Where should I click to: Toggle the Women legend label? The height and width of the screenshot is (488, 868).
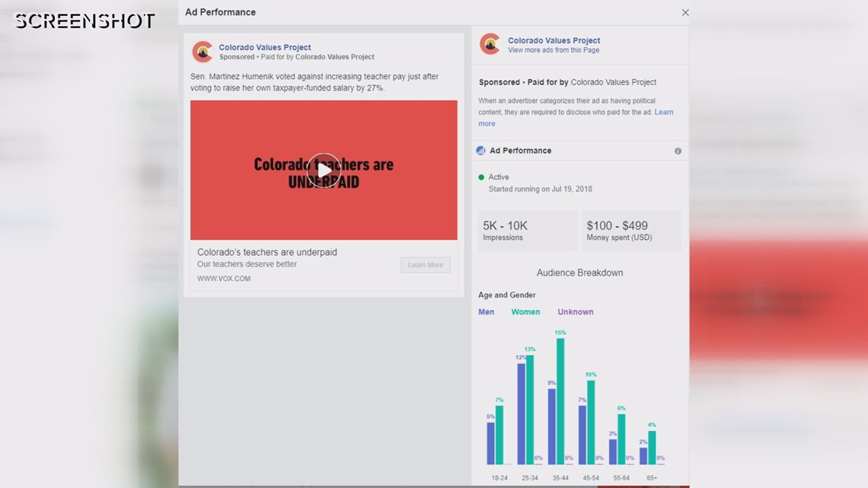[x=525, y=312]
